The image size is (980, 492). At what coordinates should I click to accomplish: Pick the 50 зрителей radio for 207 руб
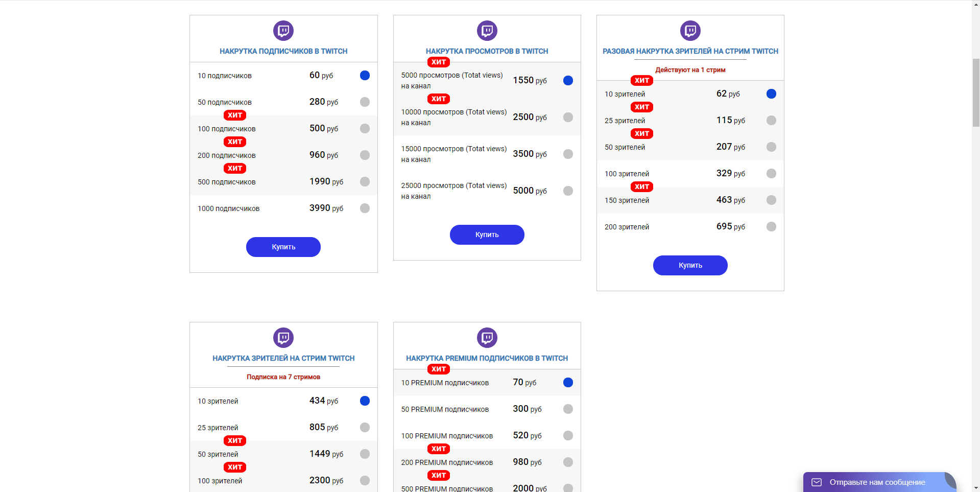(771, 147)
